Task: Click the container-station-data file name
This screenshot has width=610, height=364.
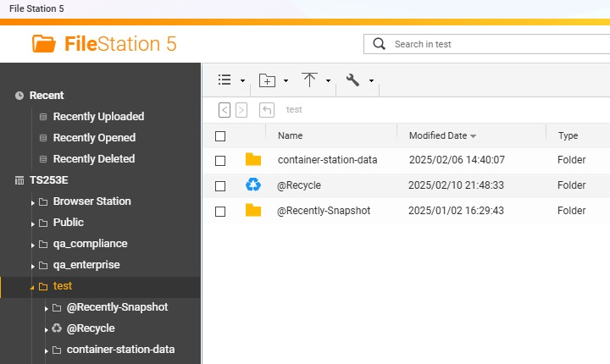Action: click(328, 160)
